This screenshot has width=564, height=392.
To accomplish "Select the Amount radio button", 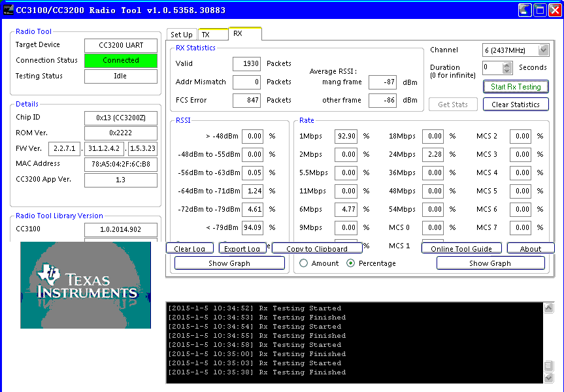I will [304, 263].
